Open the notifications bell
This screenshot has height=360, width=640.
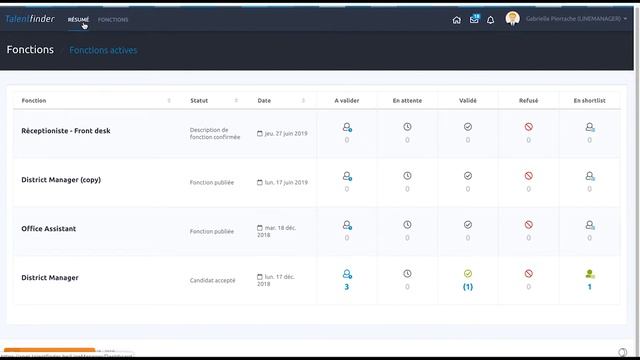[490, 20]
